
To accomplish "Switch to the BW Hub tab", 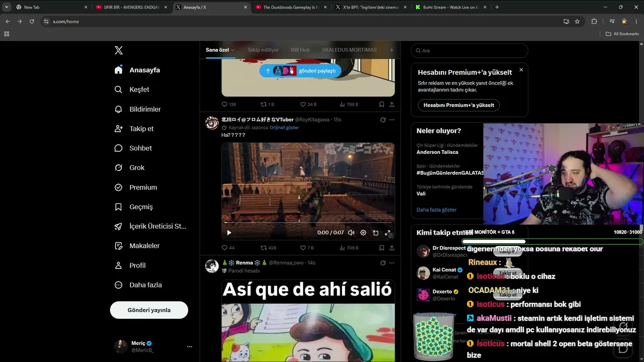I will [300, 50].
